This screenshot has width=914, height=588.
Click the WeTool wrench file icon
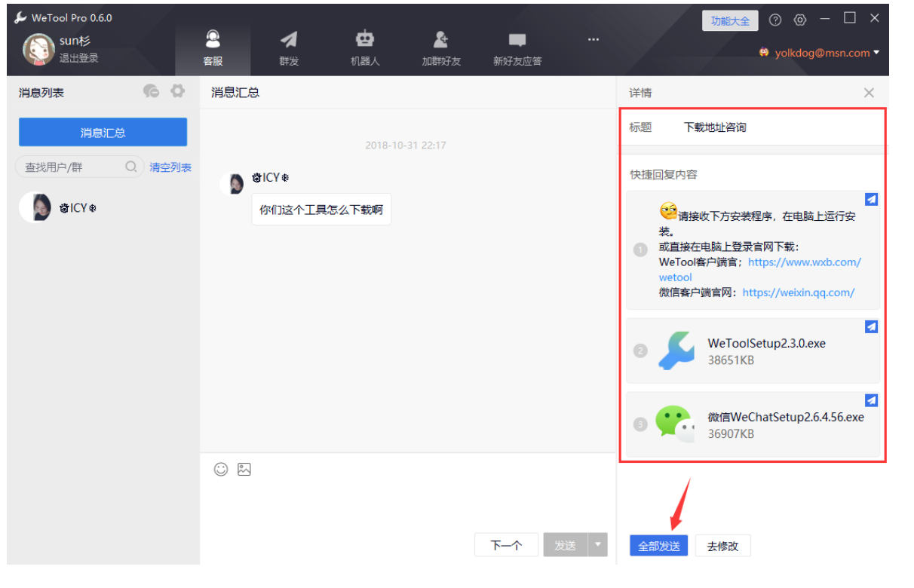(x=676, y=351)
